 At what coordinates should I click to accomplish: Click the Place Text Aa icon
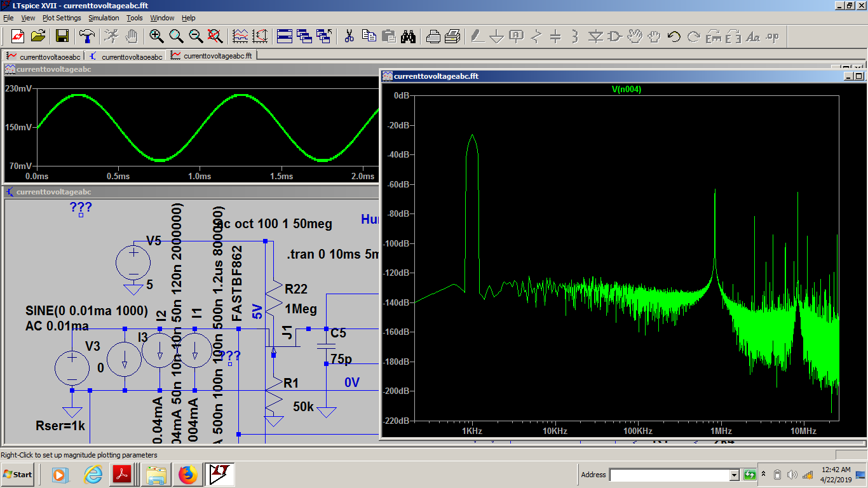753,36
